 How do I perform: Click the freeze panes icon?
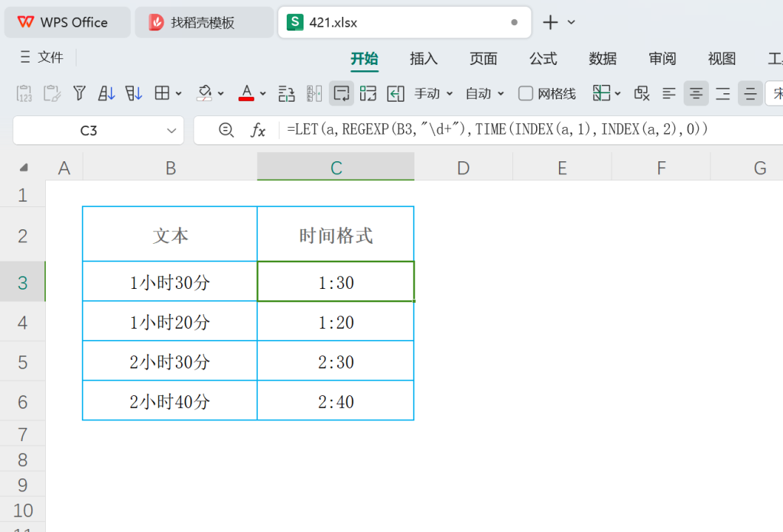pyautogui.click(x=601, y=93)
